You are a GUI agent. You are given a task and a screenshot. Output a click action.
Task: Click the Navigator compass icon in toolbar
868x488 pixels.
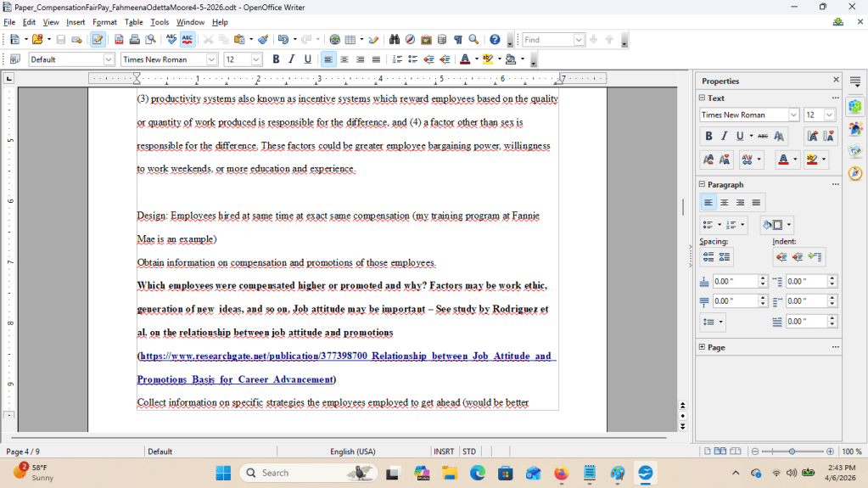point(410,40)
